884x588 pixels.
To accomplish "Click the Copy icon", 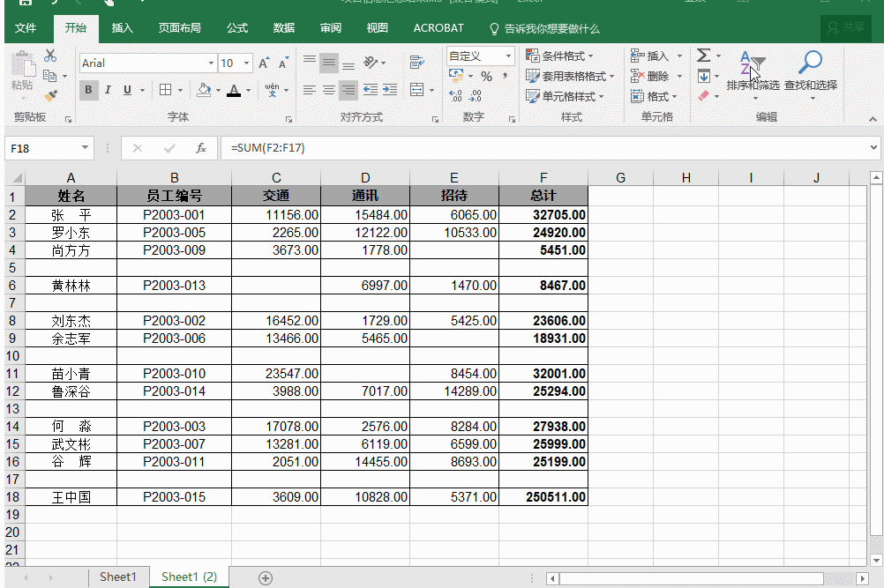I will point(49,76).
